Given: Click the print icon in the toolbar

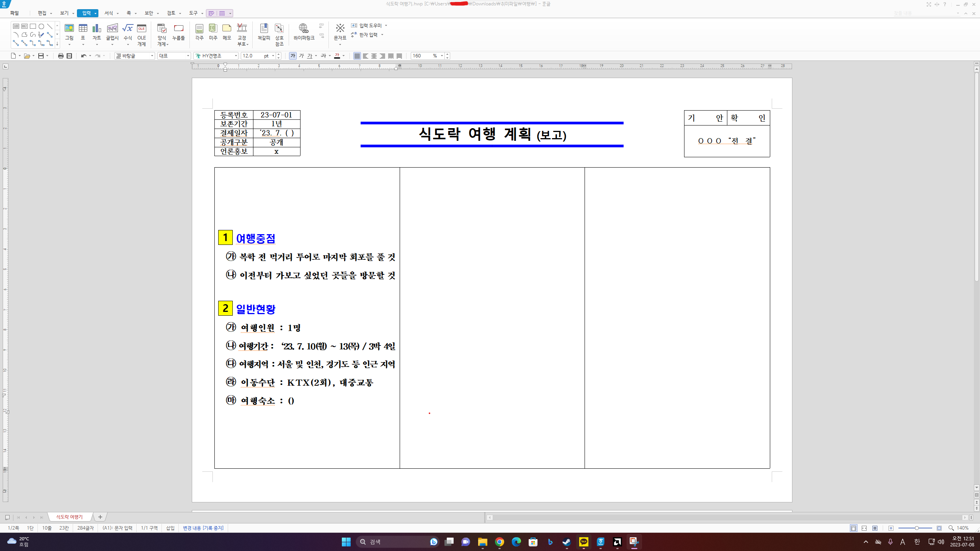Looking at the screenshot, I should click(60, 56).
